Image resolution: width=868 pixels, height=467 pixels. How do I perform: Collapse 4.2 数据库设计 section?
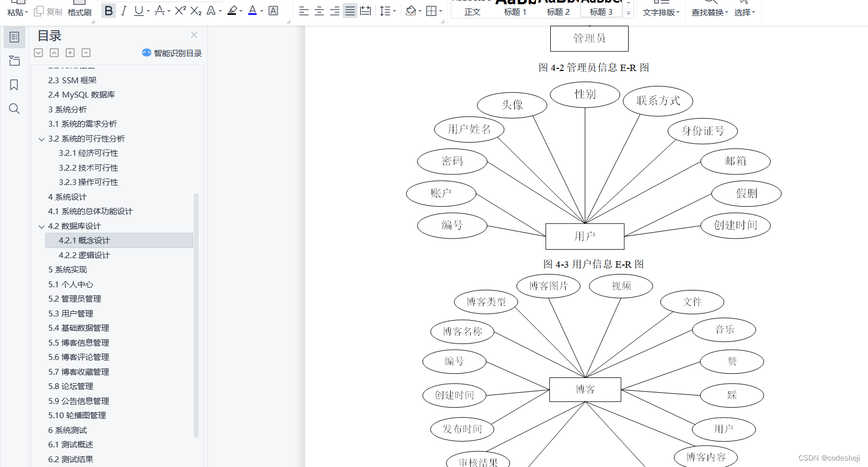coord(42,226)
